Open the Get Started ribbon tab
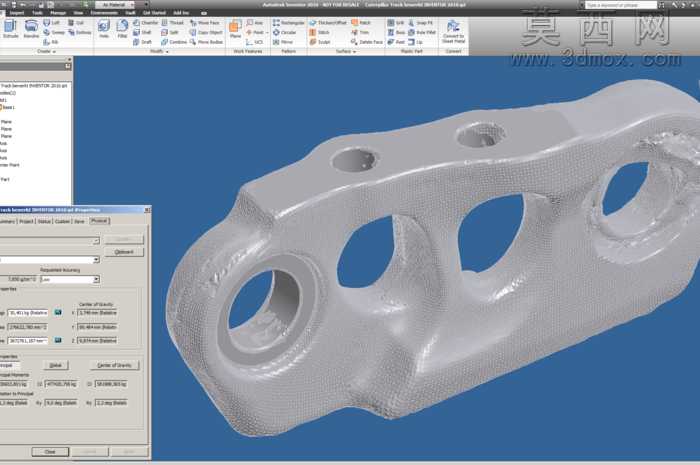This screenshot has height=465, width=700. point(154,13)
